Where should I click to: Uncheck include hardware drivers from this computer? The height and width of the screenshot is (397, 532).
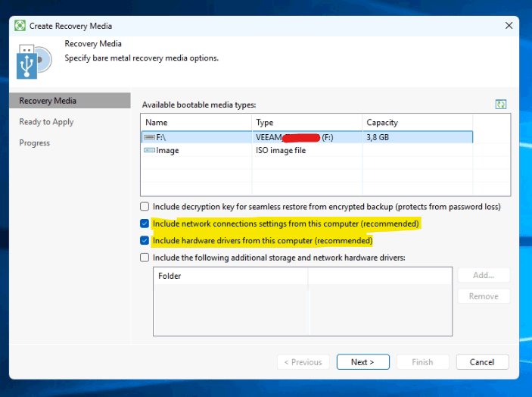[x=145, y=241]
